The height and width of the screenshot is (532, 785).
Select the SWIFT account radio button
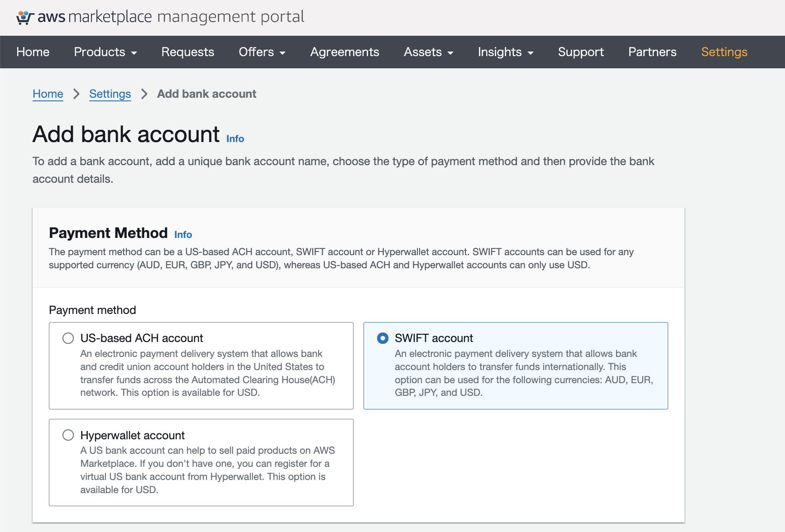pos(383,338)
